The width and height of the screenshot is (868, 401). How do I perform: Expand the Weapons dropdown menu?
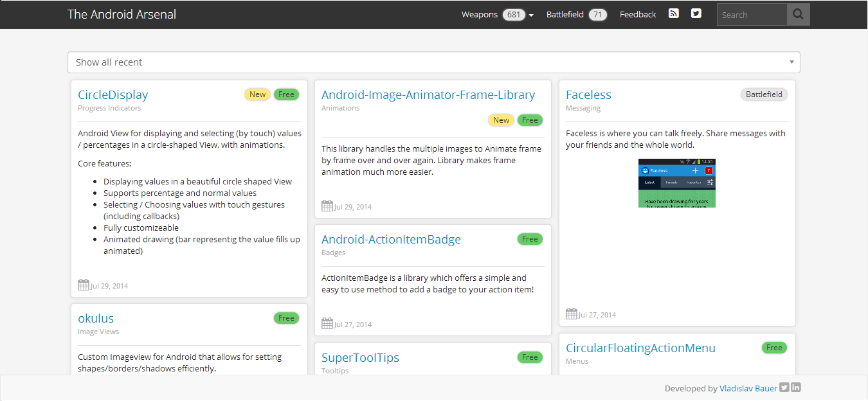(498, 14)
